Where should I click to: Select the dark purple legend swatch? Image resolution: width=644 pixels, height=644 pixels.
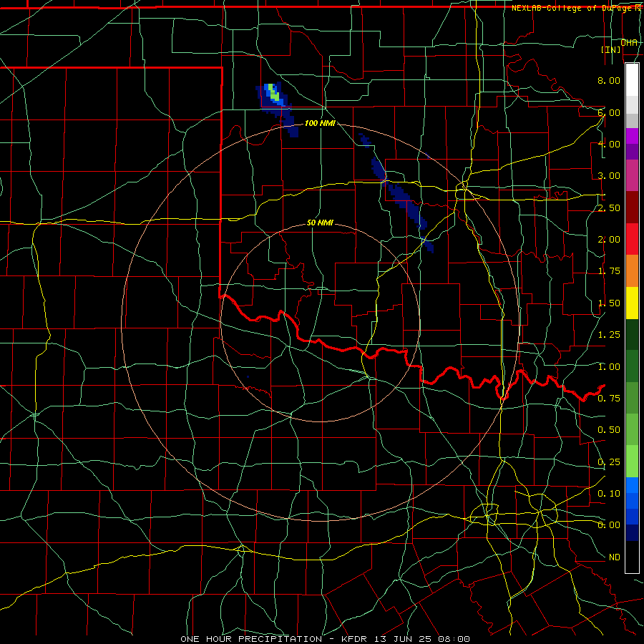tap(632, 152)
